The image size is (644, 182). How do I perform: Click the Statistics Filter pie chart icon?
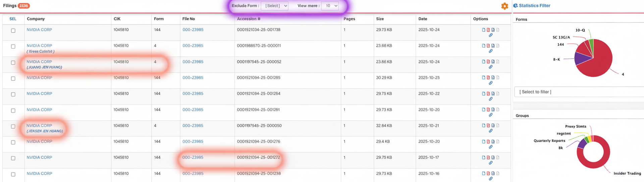point(516,6)
